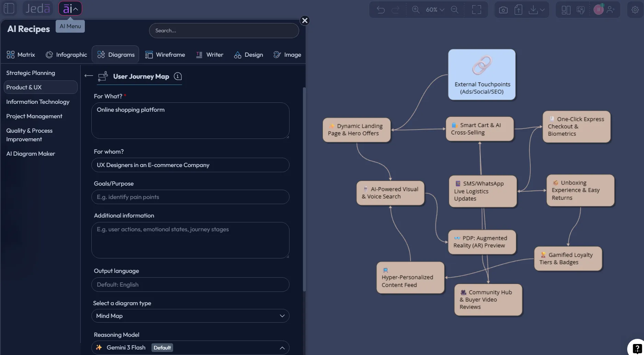Image resolution: width=644 pixels, height=355 pixels.
Task: Select One-Click Express Checkout node
Action: 576,126
